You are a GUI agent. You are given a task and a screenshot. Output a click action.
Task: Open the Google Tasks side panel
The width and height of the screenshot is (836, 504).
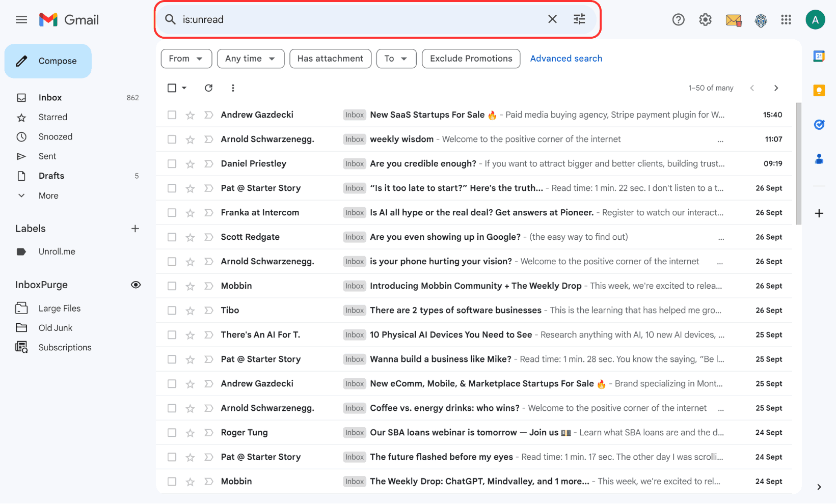pyautogui.click(x=819, y=124)
